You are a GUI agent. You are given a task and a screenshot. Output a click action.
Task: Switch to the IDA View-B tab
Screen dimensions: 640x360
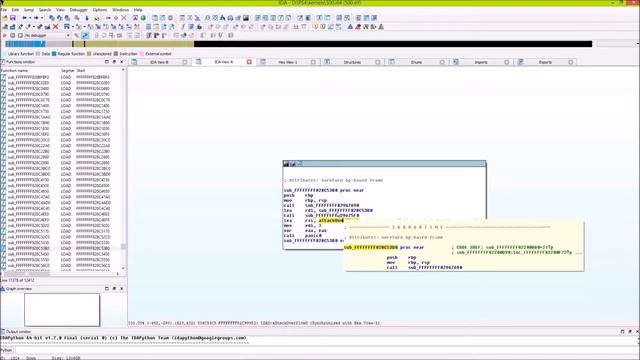[159, 62]
